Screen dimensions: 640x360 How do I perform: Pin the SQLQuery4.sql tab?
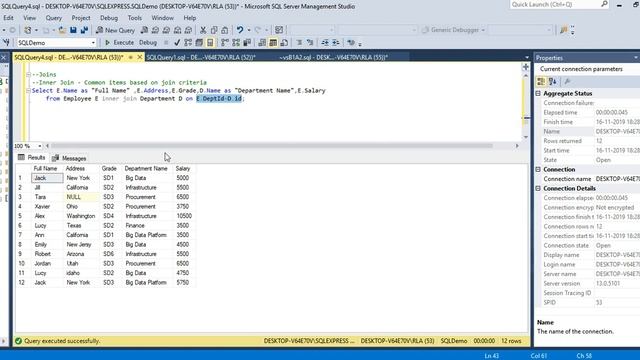(131, 58)
